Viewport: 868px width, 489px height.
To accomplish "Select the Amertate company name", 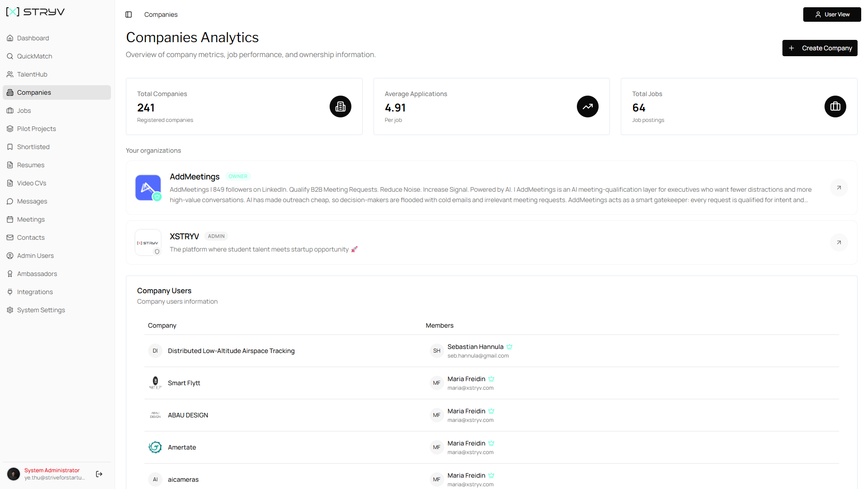I will [x=182, y=447].
